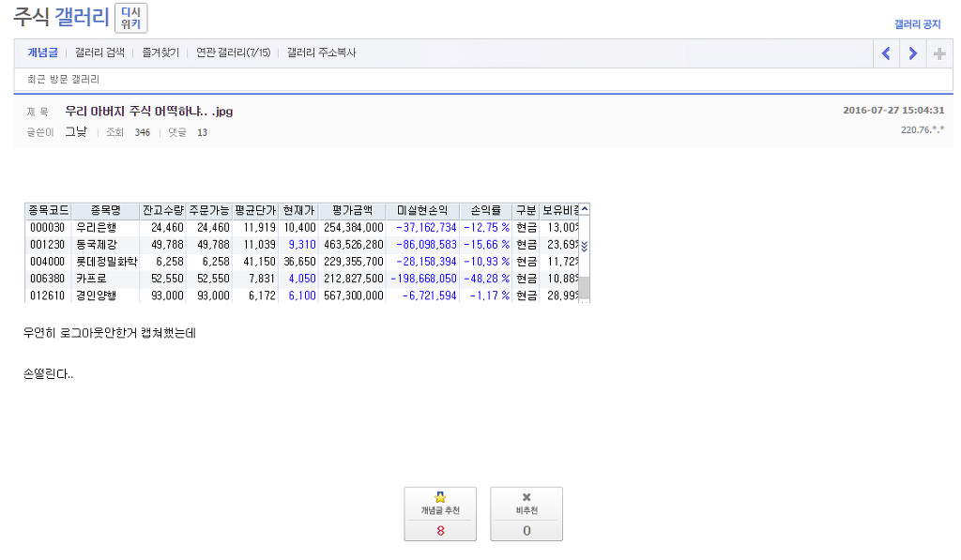
Task: Expand 연관 갤러리(7/15) list
Action: [233, 53]
